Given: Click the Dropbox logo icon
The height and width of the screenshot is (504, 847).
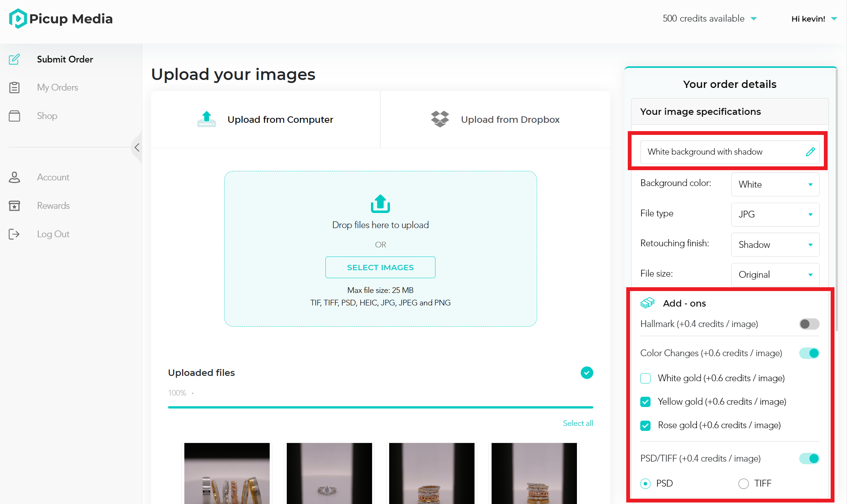Looking at the screenshot, I should (440, 119).
